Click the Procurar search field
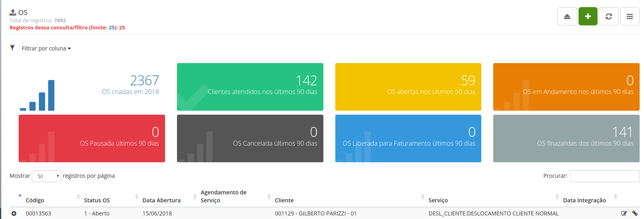 click(x=604, y=176)
